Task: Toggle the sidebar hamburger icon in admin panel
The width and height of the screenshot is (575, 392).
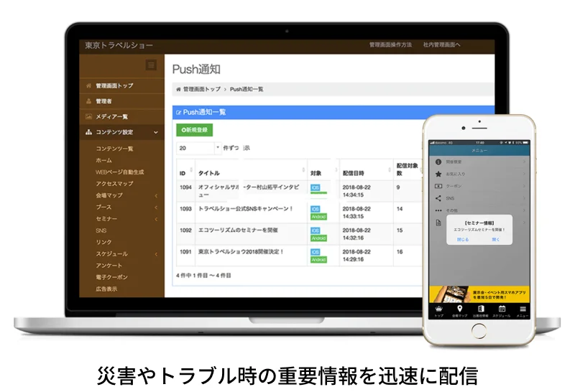Action: (x=151, y=65)
